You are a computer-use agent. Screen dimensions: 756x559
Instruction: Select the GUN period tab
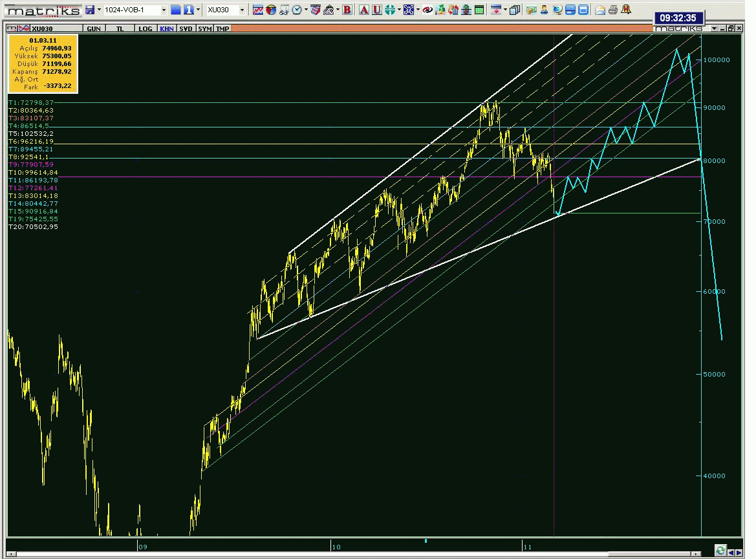click(93, 29)
